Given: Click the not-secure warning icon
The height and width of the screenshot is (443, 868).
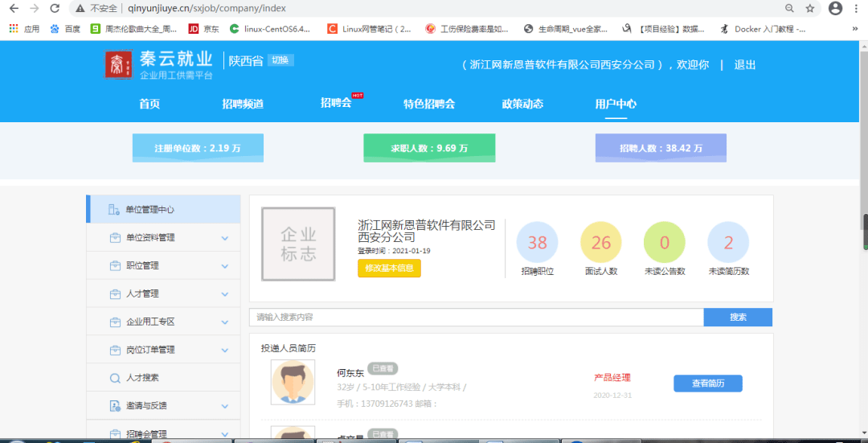Looking at the screenshot, I should 80,8.
